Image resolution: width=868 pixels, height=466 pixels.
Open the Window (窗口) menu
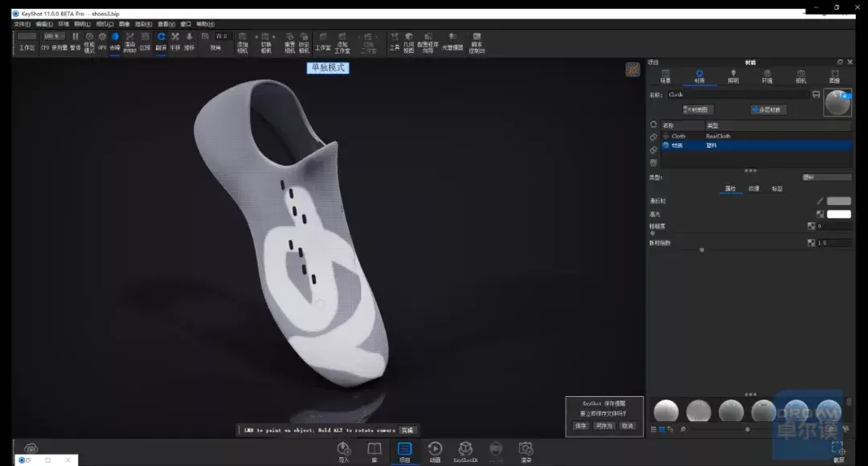click(x=186, y=24)
